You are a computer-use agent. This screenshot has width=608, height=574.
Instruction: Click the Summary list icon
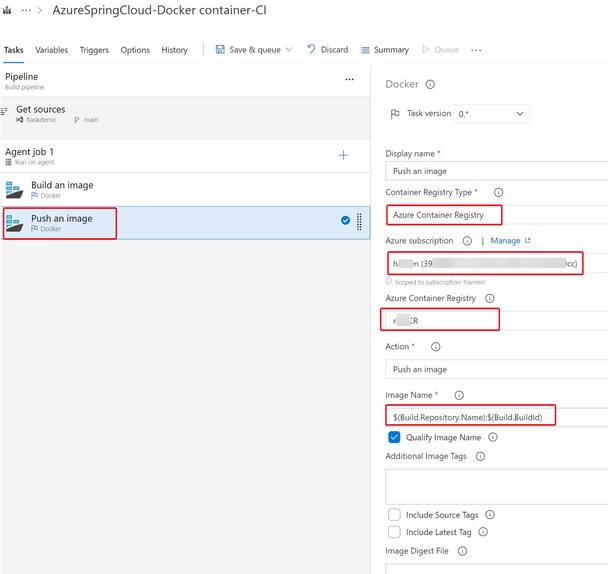(x=364, y=50)
